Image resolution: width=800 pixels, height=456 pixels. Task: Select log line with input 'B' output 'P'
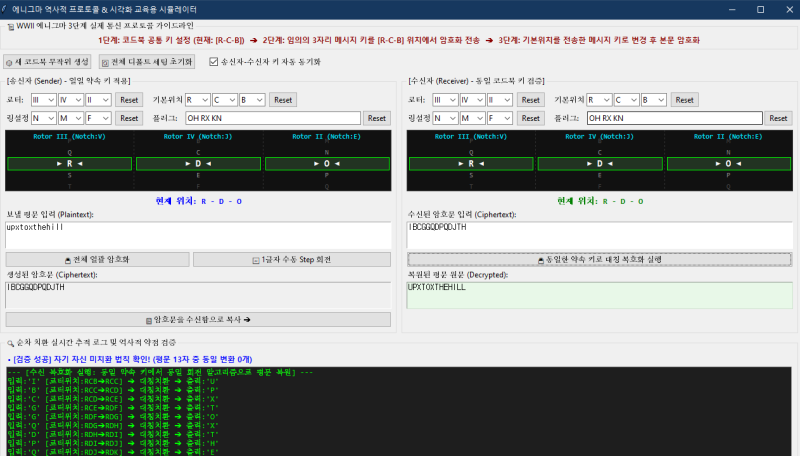113,390
